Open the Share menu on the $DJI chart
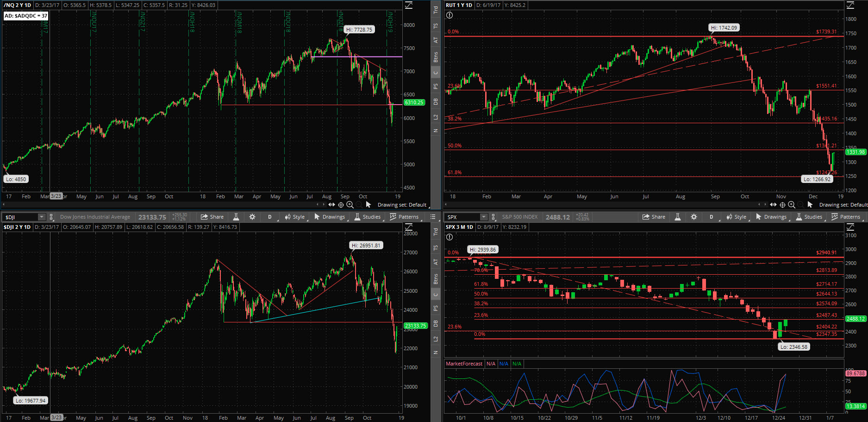The image size is (868, 422). click(x=212, y=217)
